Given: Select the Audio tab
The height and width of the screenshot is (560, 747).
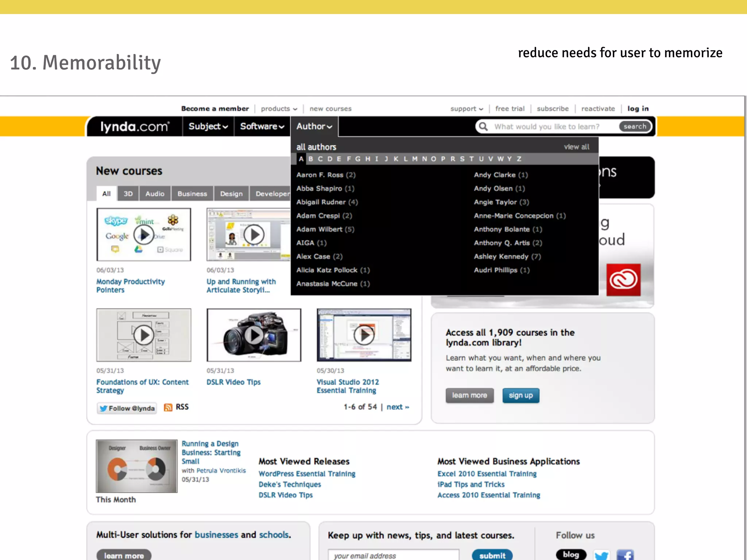Looking at the screenshot, I should click(155, 194).
